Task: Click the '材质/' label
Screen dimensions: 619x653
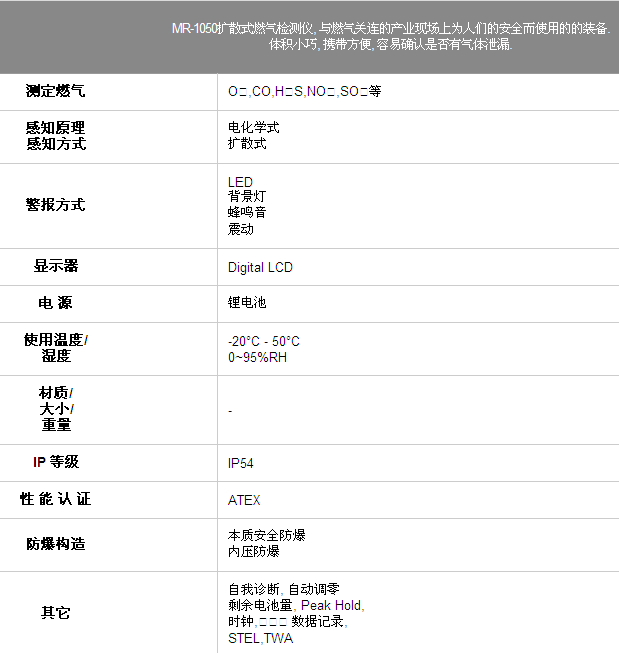Action: [x=56, y=393]
